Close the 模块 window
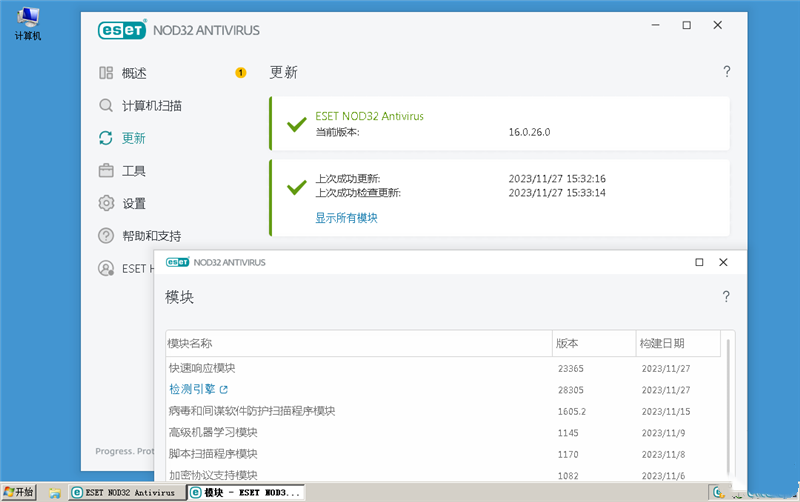Viewport: 800px width, 502px height. click(723, 262)
